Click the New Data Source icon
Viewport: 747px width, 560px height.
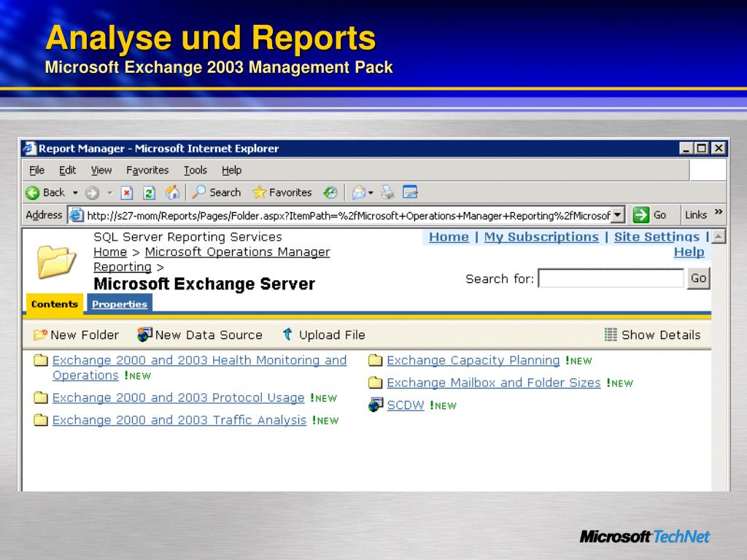145,334
